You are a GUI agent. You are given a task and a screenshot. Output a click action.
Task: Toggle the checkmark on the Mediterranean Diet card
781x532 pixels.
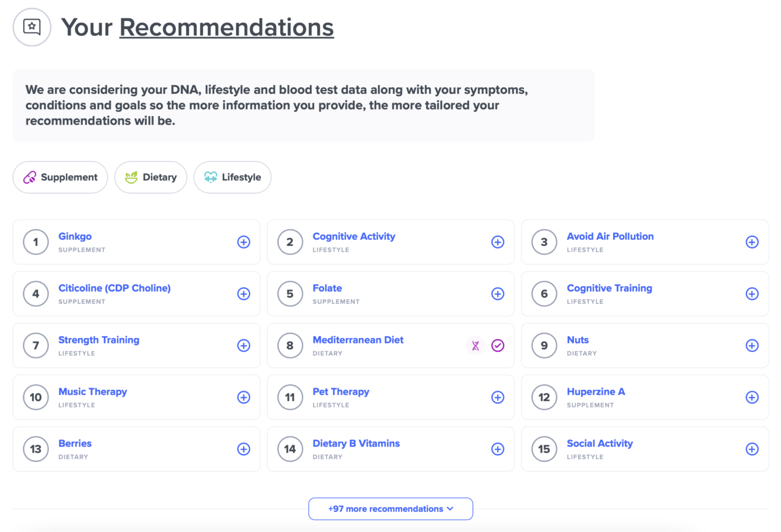point(497,345)
